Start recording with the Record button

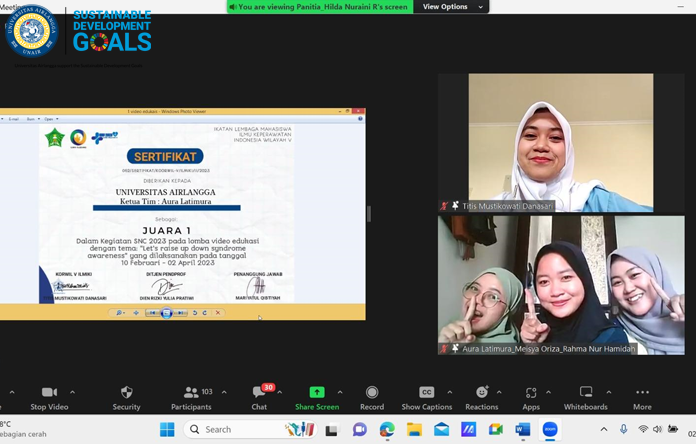pos(372,393)
